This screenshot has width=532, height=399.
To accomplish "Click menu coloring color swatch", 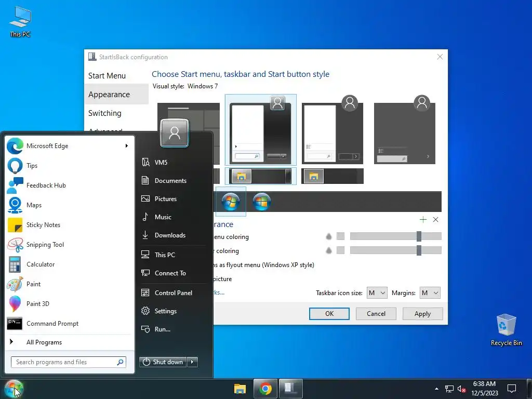I will [340, 236].
